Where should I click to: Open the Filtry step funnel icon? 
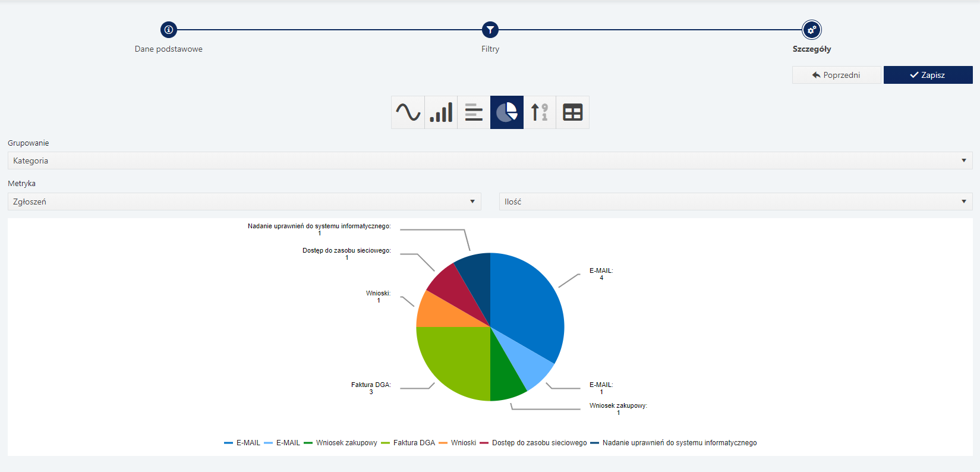coord(490,30)
